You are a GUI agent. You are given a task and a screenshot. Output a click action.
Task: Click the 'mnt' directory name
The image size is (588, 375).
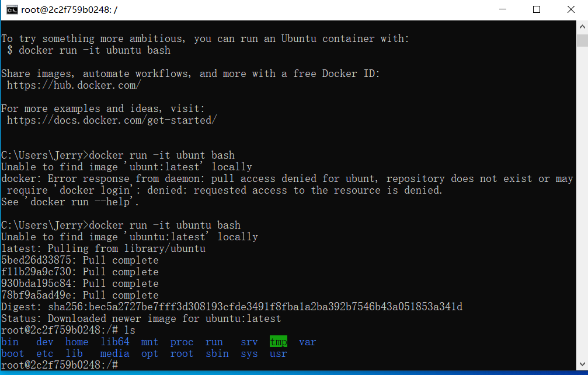149,342
